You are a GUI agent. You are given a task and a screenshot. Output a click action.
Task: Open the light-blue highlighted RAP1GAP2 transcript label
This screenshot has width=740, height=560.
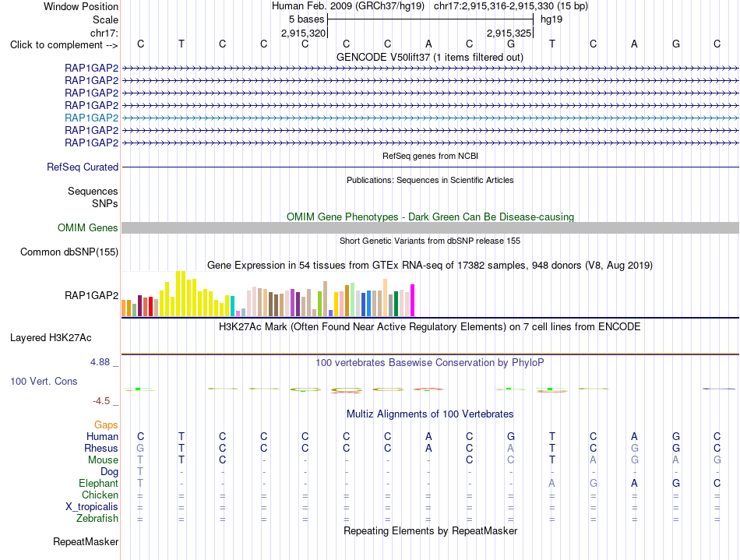pyautogui.click(x=92, y=118)
